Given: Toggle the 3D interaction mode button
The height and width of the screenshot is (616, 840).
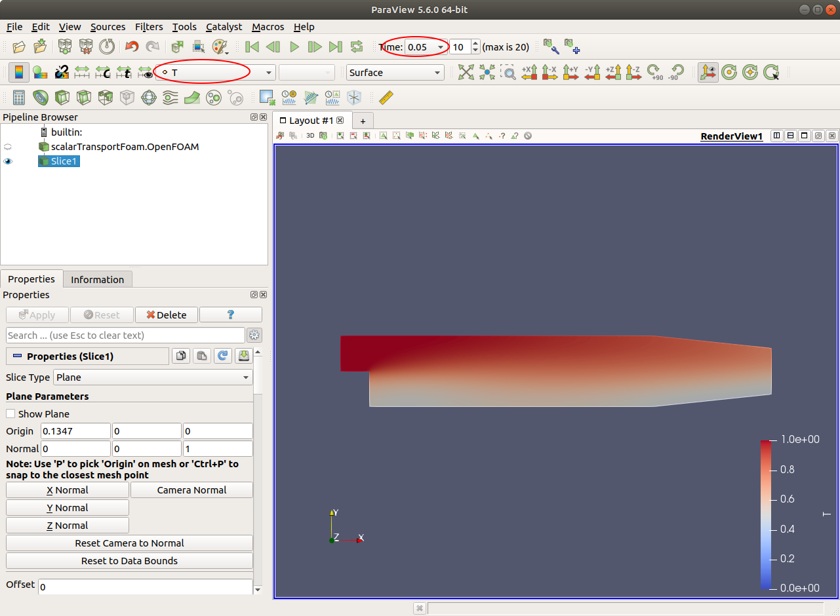Looking at the screenshot, I should click(x=311, y=136).
